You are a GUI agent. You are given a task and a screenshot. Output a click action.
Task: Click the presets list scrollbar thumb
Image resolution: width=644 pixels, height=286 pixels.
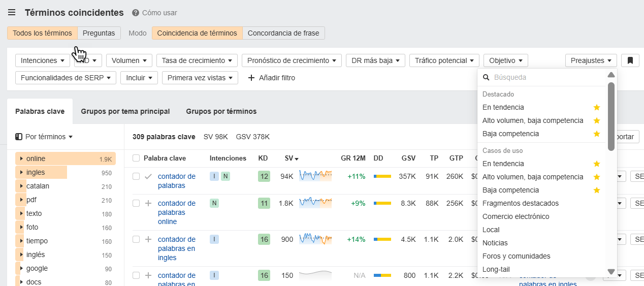tap(611, 116)
